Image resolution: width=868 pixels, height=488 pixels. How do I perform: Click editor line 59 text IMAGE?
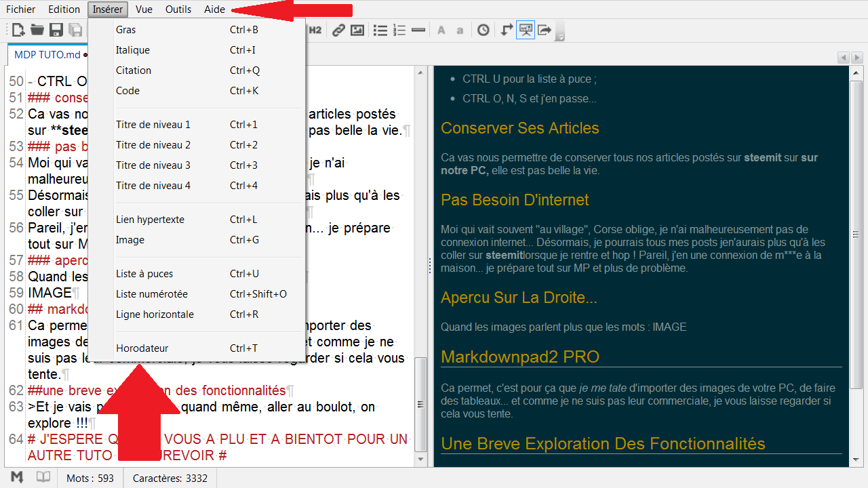point(50,293)
